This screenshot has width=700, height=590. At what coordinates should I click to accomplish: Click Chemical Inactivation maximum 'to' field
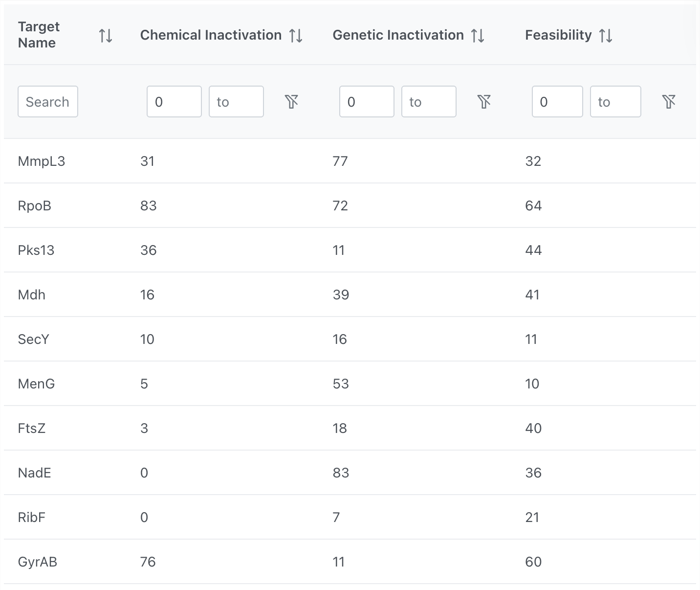point(236,102)
